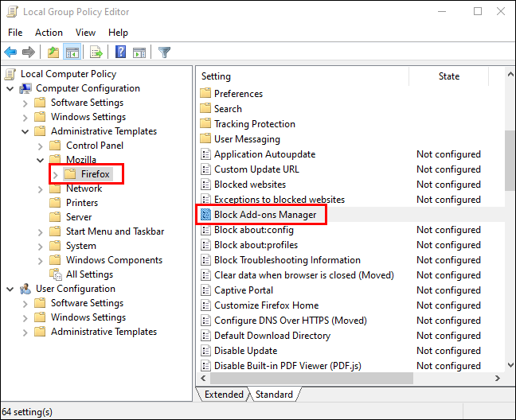The image size is (516, 420).
Task: Sort by the Setting column header
Action: click(x=303, y=76)
